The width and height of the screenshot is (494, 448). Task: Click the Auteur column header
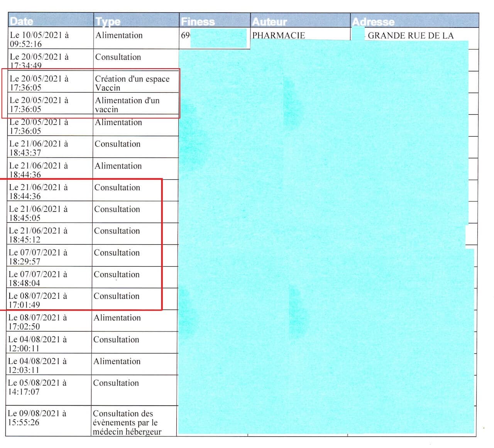coord(269,22)
